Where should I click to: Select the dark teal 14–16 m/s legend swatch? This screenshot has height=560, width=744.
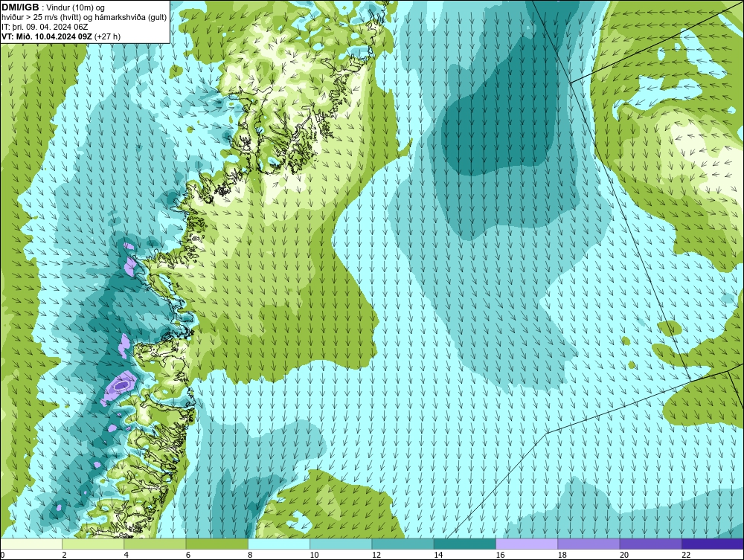[x=464, y=544]
